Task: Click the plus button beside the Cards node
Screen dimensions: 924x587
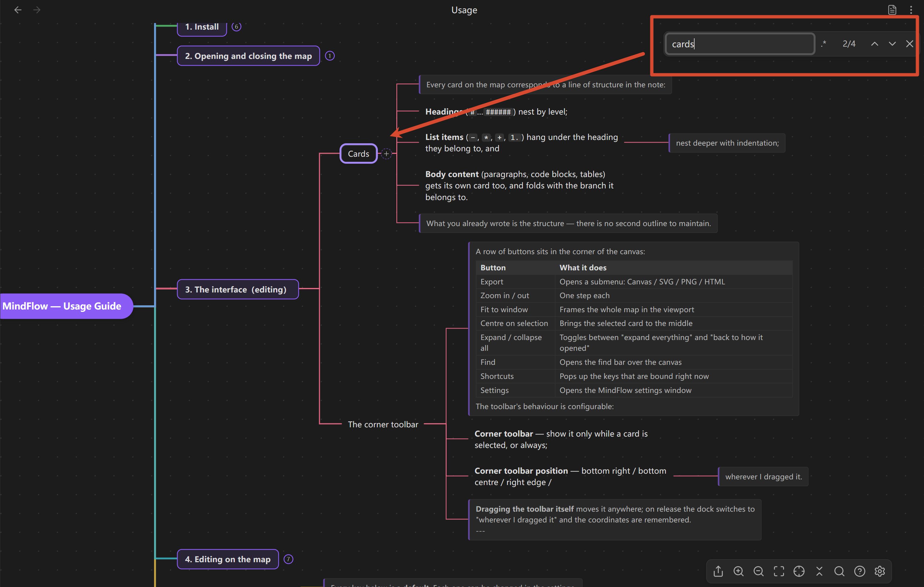Action: [x=386, y=154]
